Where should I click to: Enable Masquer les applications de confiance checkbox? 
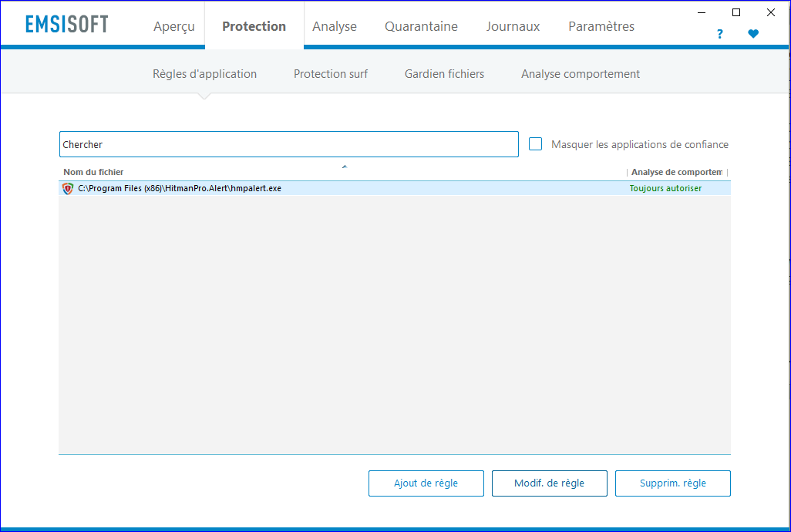[535, 144]
